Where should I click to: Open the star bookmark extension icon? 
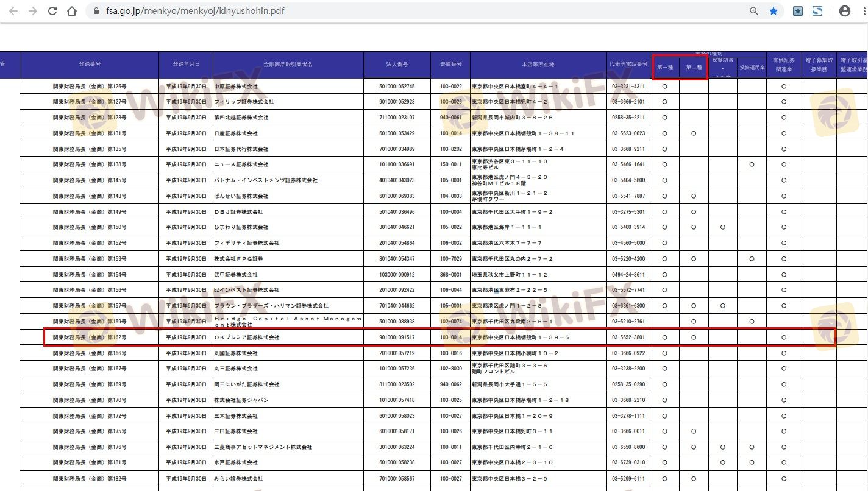pos(798,11)
